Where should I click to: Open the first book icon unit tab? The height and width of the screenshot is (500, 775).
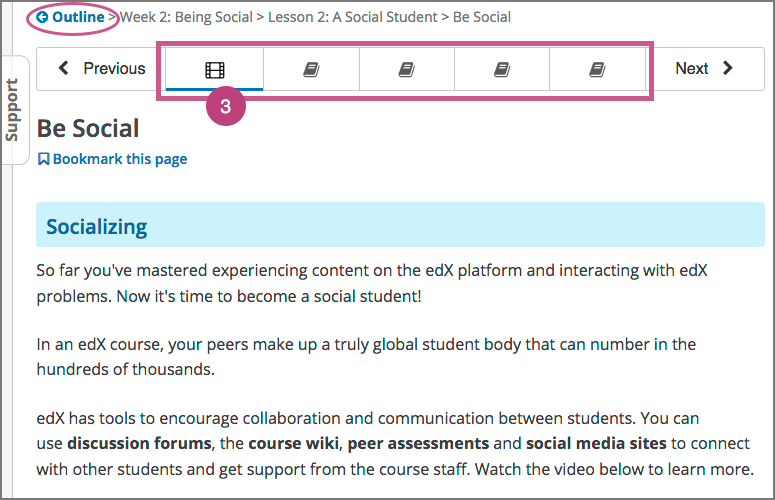311,70
